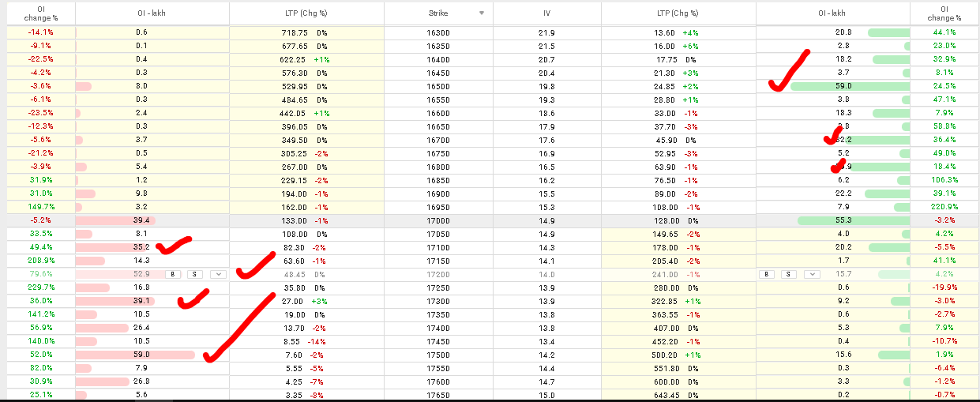The image size is (980, 402).
Task: Select the 220.9% put OI change cell
Action: click(944, 207)
